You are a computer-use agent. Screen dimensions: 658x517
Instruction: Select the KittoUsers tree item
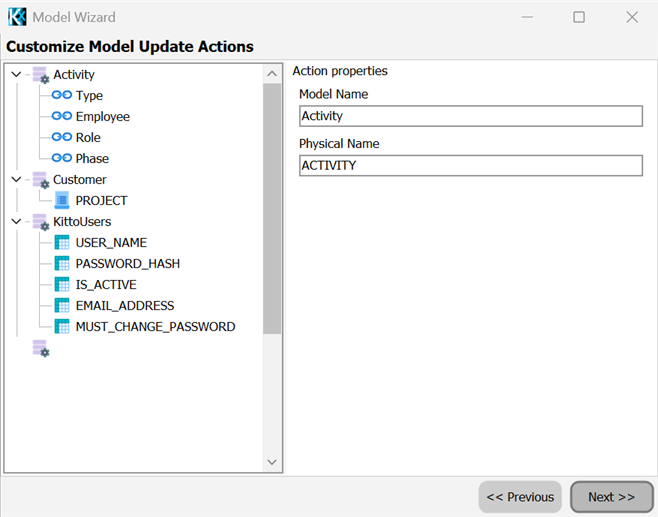coord(82,222)
